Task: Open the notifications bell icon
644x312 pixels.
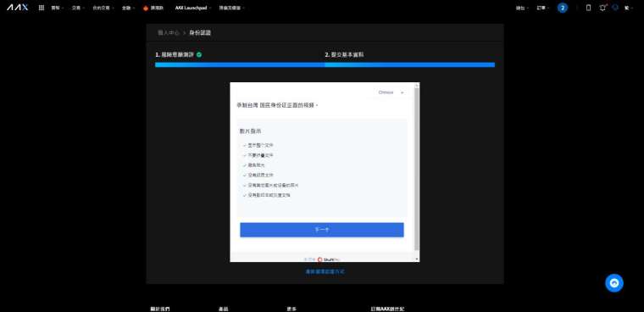Action: (602, 8)
